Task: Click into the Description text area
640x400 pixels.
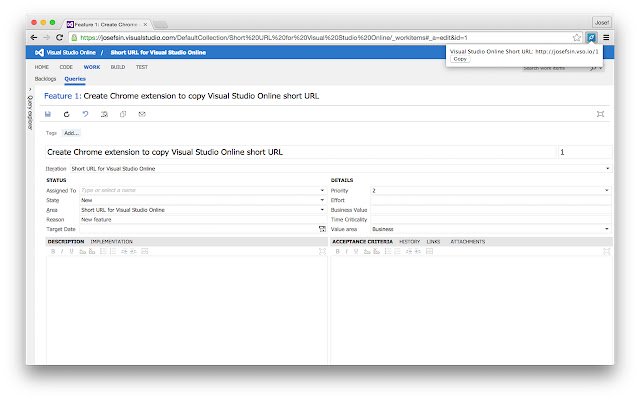Action: (187, 310)
